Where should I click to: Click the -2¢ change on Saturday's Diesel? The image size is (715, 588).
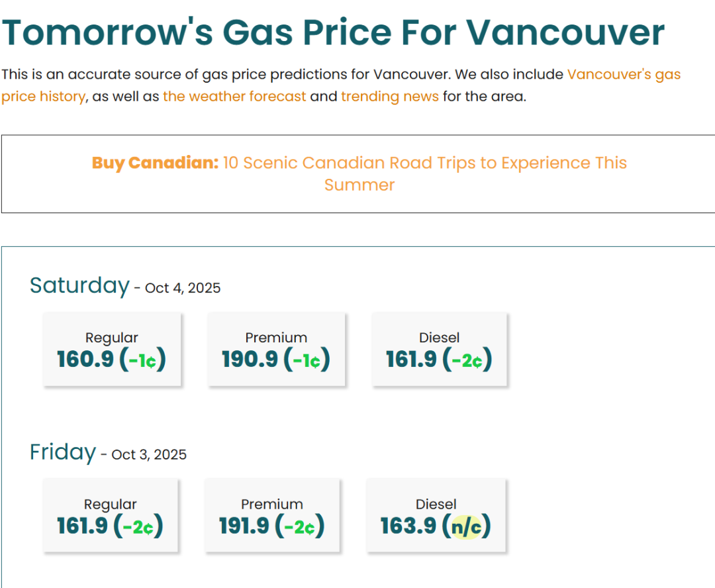[x=471, y=360]
